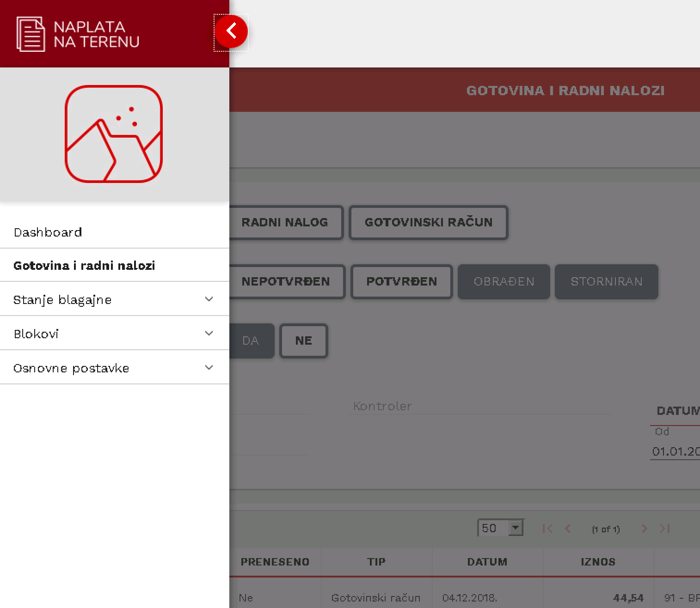Enable the Obrađen status filter
This screenshot has width=700, height=608.
coord(504,281)
